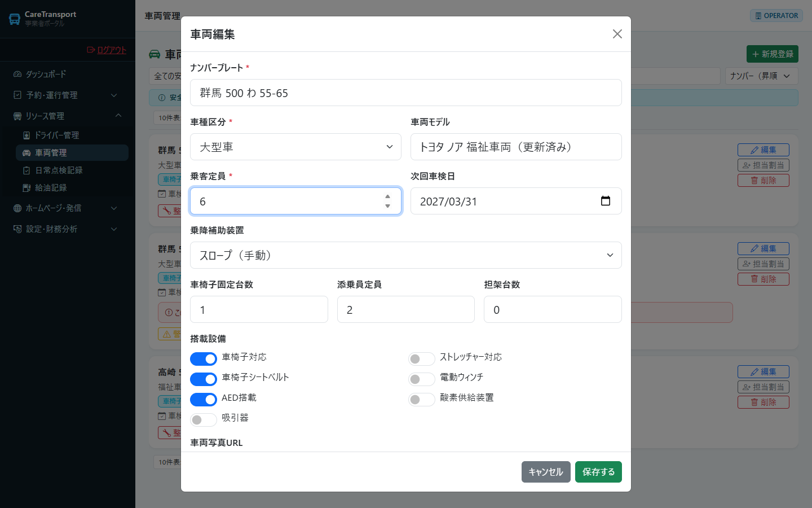812x508 pixels.
Task: Click the キャンセル button
Action: click(x=546, y=472)
